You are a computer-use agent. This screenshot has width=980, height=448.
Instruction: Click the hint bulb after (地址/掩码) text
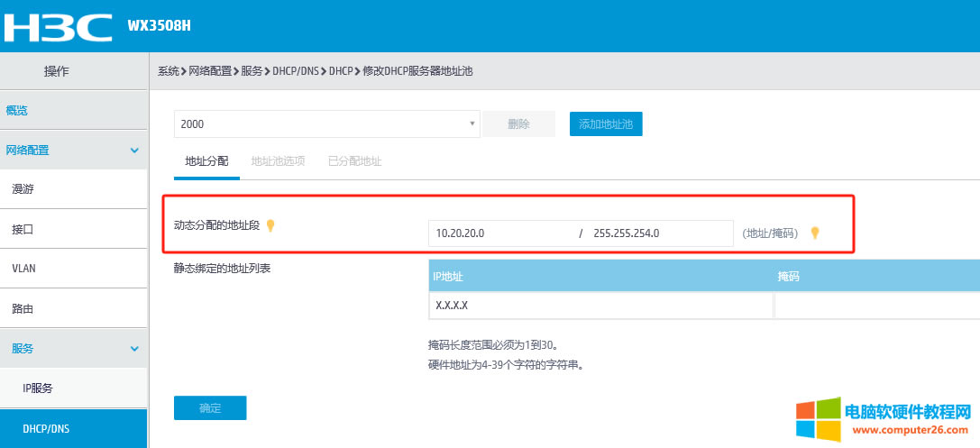coord(815,233)
